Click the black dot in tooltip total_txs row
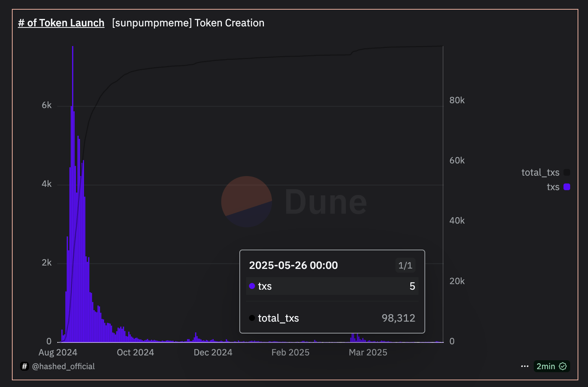Image resolution: width=588 pixels, height=387 pixels. click(252, 318)
